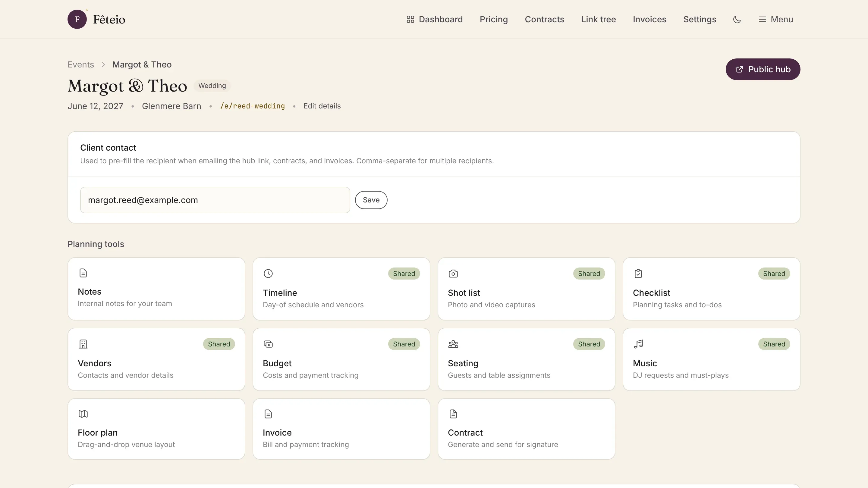Toggle dark mode moon icon
Image resolution: width=868 pixels, height=488 pixels.
pyautogui.click(x=737, y=19)
